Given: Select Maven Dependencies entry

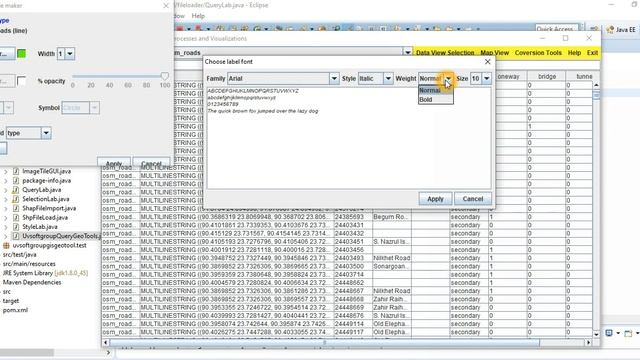Looking at the screenshot, I should pyautogui.click(x=32, y=282).
